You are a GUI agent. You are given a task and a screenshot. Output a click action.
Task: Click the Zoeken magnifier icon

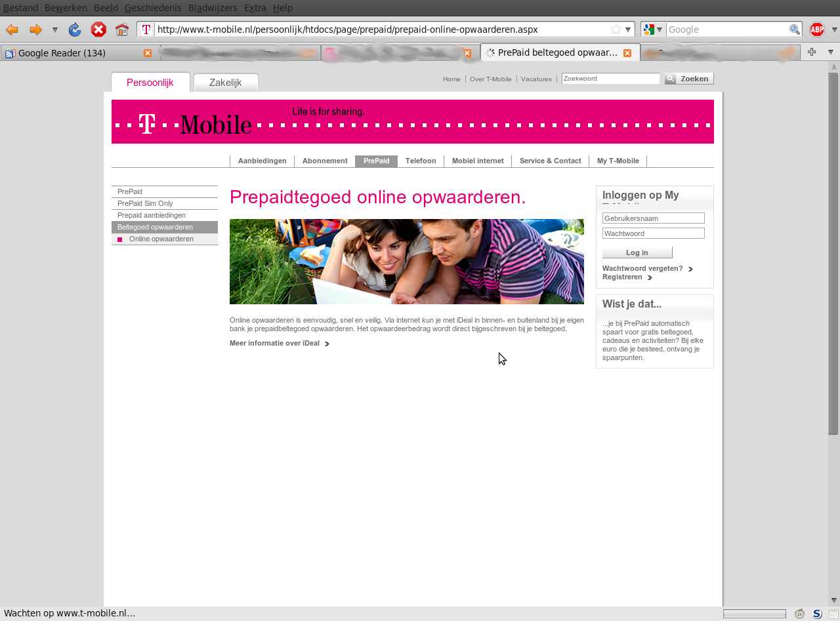669,79
